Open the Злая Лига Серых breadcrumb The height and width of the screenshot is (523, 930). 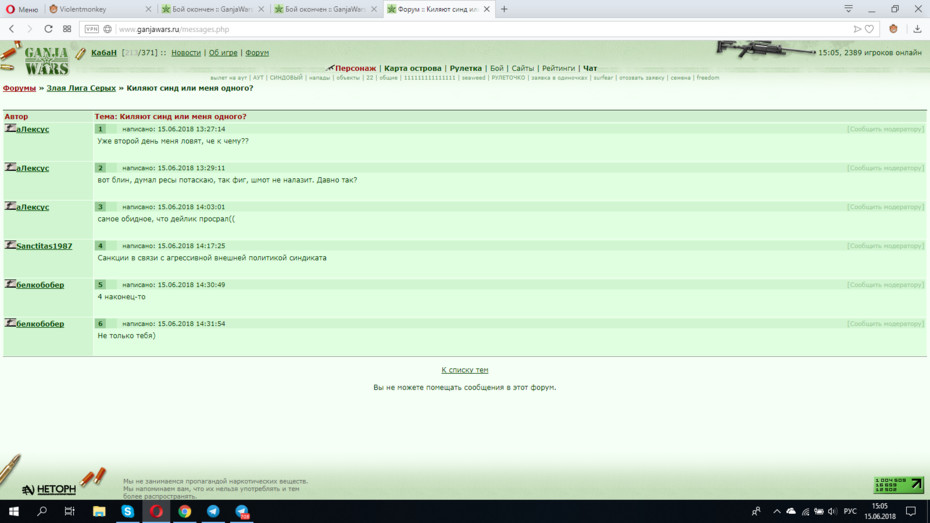pos(81,88)
